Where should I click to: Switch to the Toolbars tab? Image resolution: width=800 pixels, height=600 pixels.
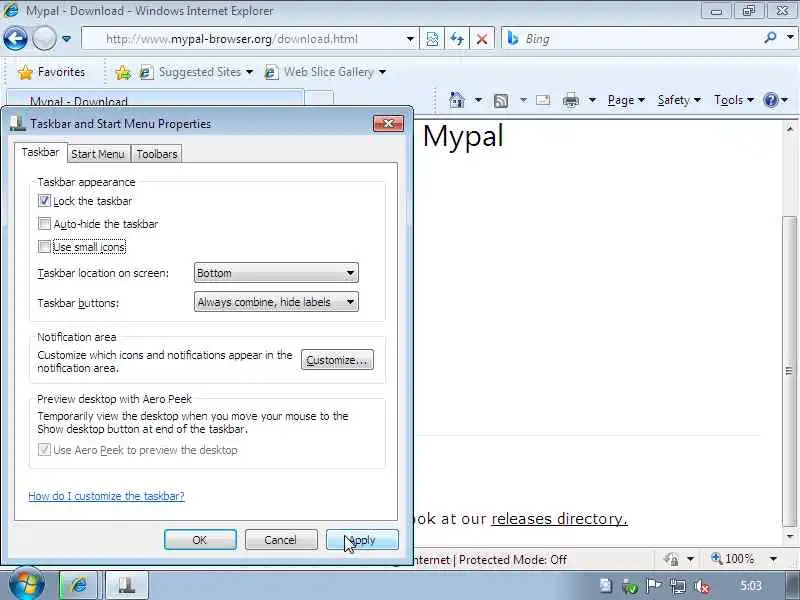[157, 154]
